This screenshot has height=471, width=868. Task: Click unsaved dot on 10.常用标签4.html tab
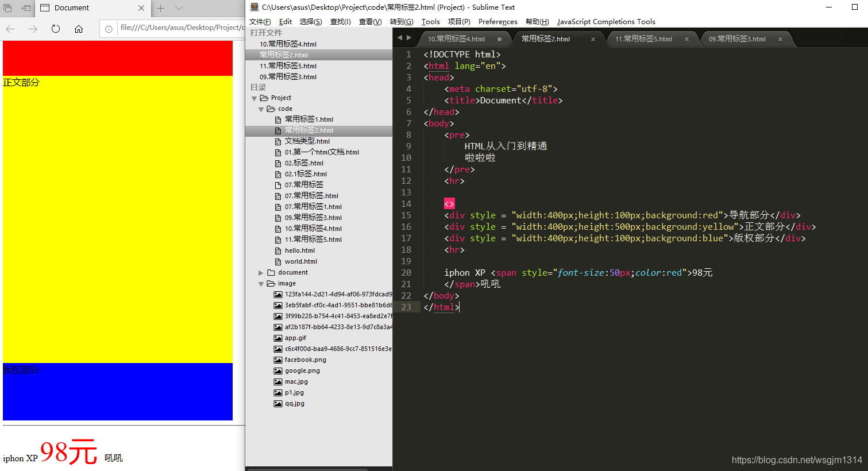point(499,39)
